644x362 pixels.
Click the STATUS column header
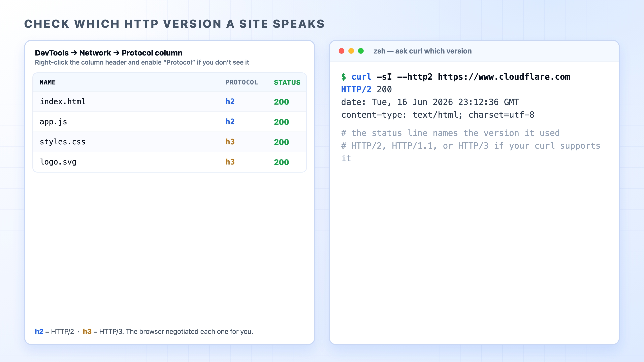point(287,82)
